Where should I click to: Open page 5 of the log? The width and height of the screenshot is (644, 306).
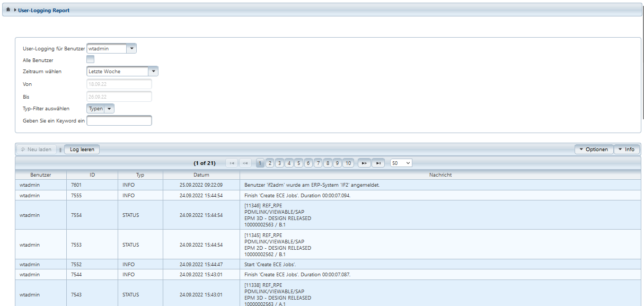[298, 163]
